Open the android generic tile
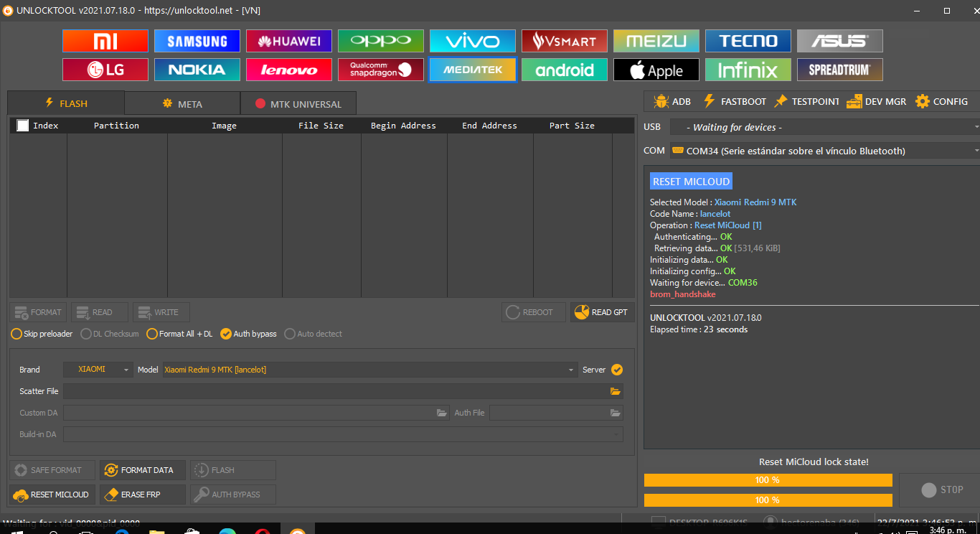Screen dimensions: 980x534 coord(565,70)
